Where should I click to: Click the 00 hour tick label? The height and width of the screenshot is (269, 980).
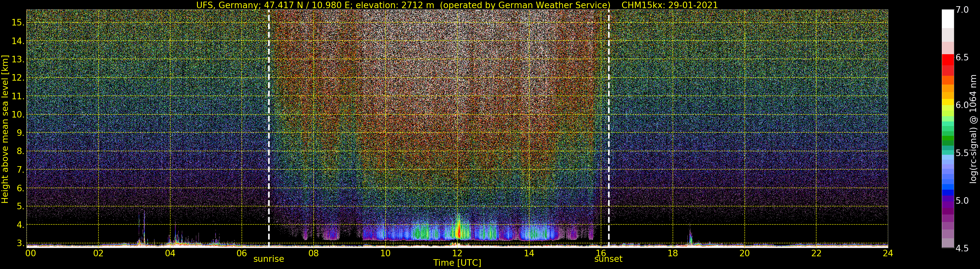(x=30, y=253)
